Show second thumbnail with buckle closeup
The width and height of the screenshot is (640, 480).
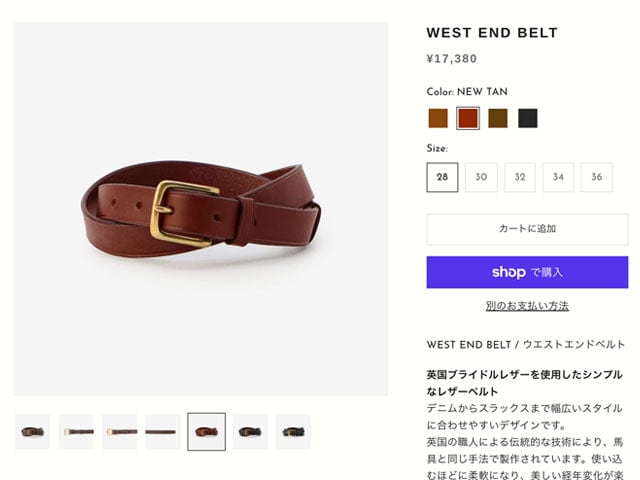(x=76, y=432)
